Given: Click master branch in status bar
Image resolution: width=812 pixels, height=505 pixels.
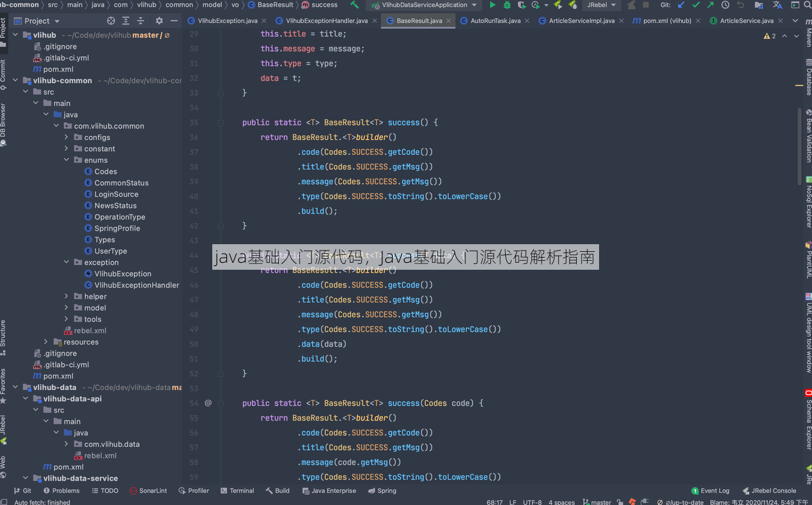Looking at the screenshot, I should click(x=597, y=502).
